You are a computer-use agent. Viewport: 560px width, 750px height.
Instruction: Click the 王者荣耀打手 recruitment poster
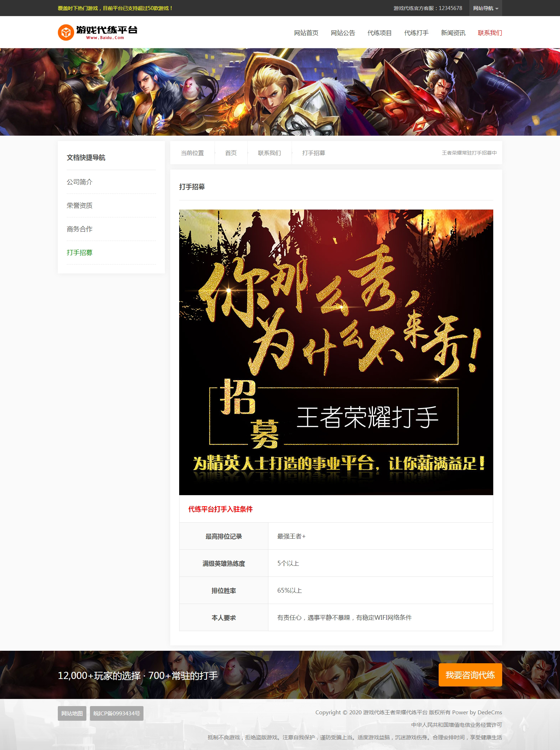(336, 352)
